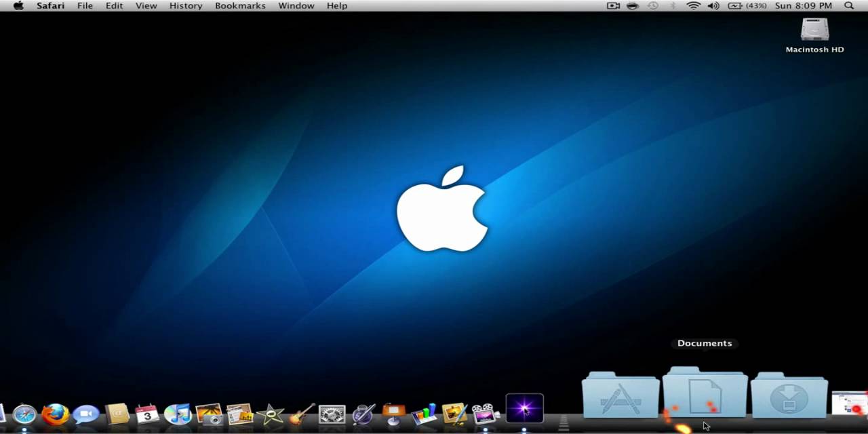Image resolution: width=868 pixels, height=434 pixels.
Task: Open Numbers chart icon in Dock
Action: coord(425,414)
